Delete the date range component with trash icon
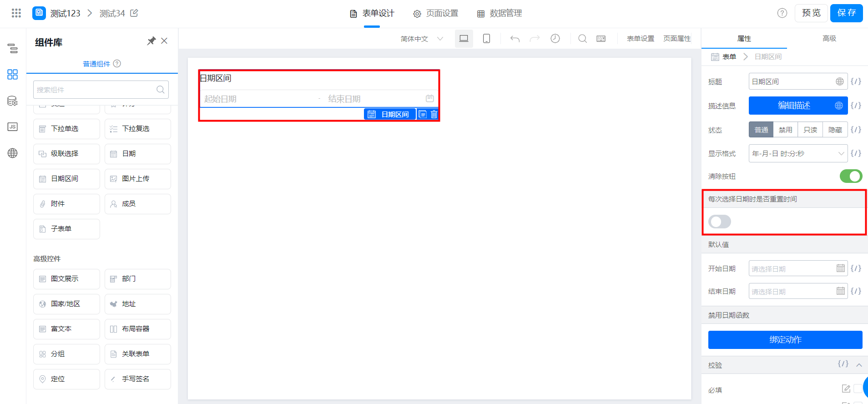 [434, 114]
